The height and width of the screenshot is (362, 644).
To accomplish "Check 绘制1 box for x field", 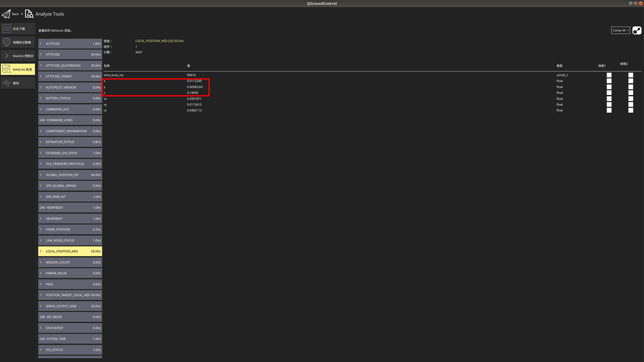I will 609,81.
